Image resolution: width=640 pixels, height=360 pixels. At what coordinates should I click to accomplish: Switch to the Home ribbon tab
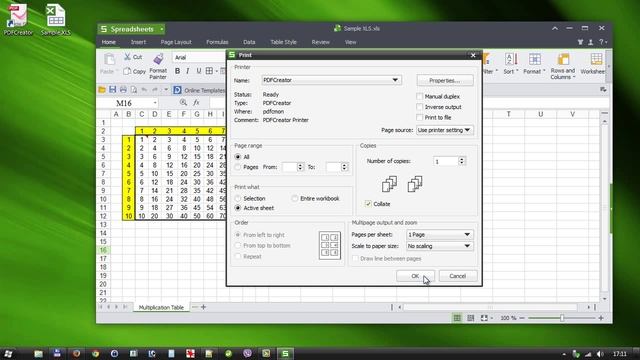pyautogui.click(x=109, y=42)
